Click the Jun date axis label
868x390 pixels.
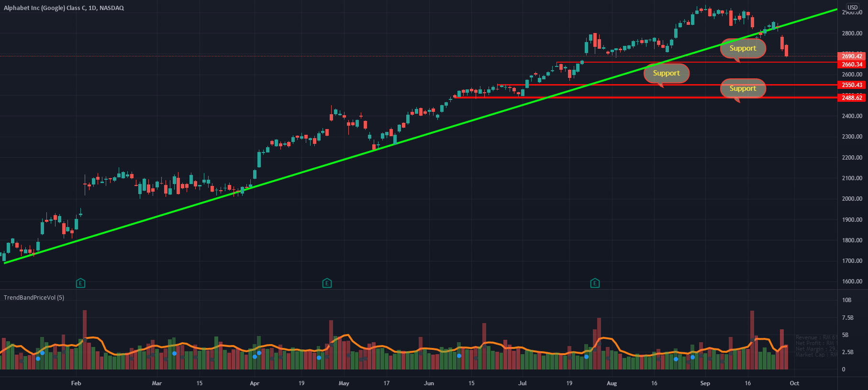pyautogui.click(x=429, y=383)
